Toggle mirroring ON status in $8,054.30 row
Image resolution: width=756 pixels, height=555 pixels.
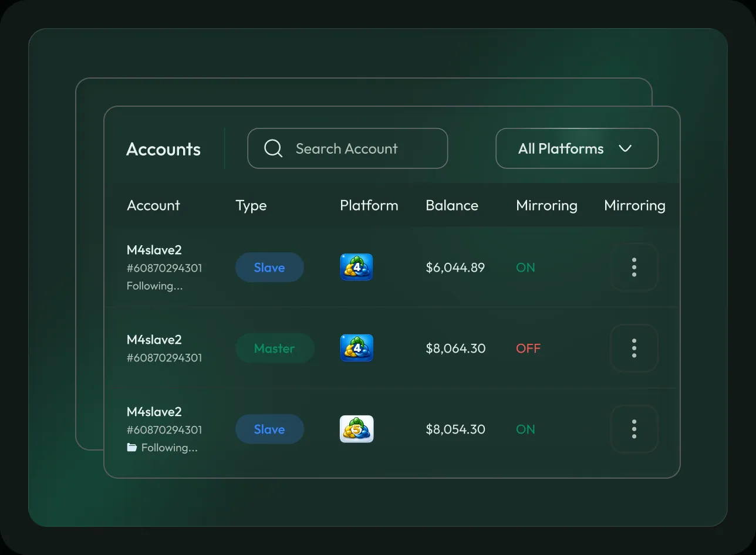525,429
